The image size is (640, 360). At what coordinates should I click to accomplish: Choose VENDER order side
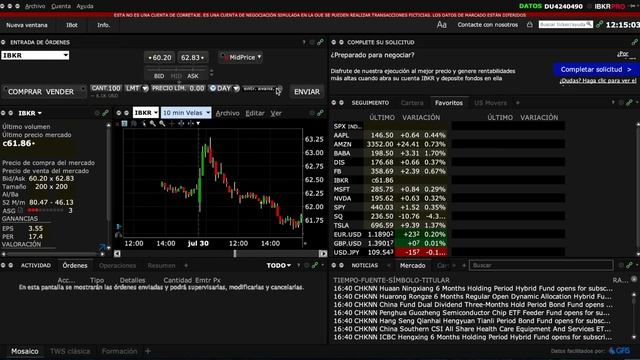(60, 92)
